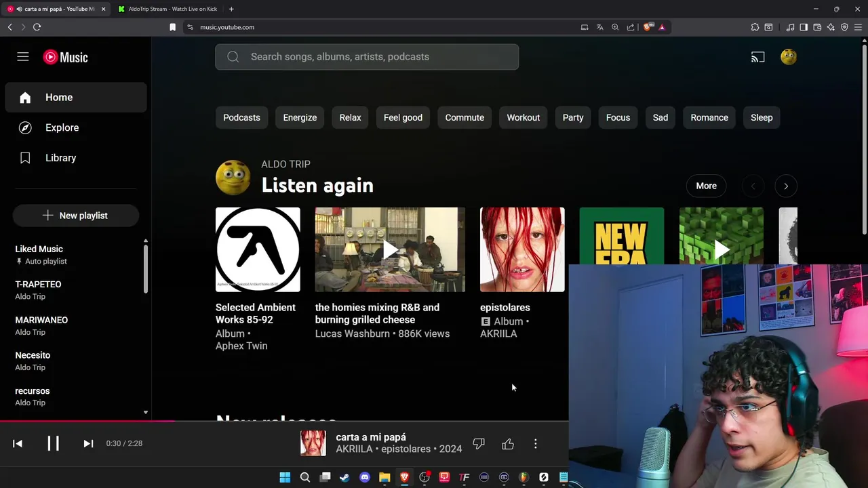Screen dimensions: 868x488
Task: Switch to AldoTrip Stream Kick tab
Action: coord(167,9)
